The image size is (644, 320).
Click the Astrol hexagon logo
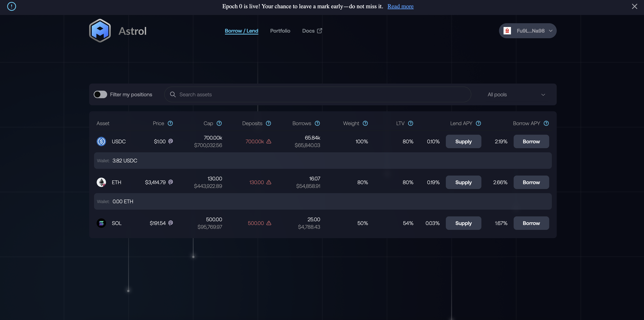(100, 31)
